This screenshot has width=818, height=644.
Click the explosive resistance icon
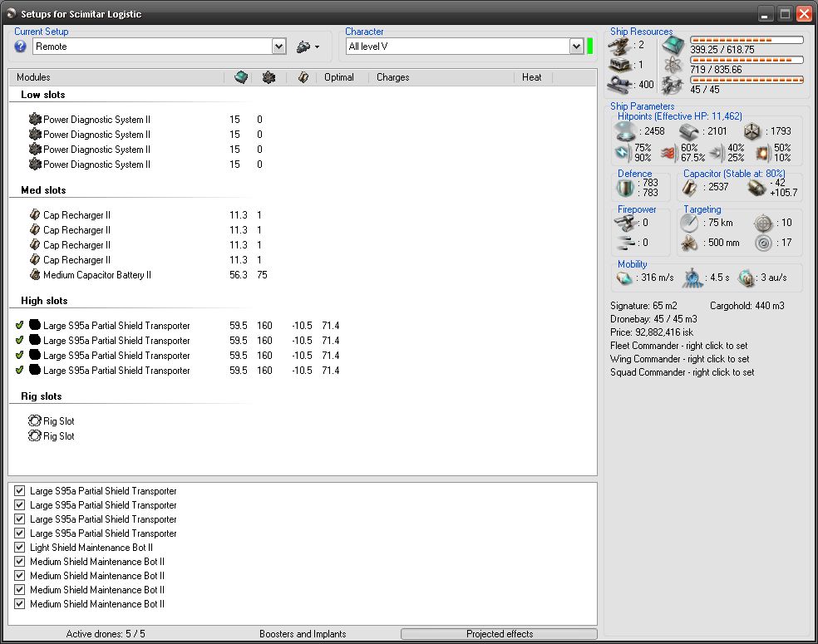pyautogui.click(x=762, y=153)
